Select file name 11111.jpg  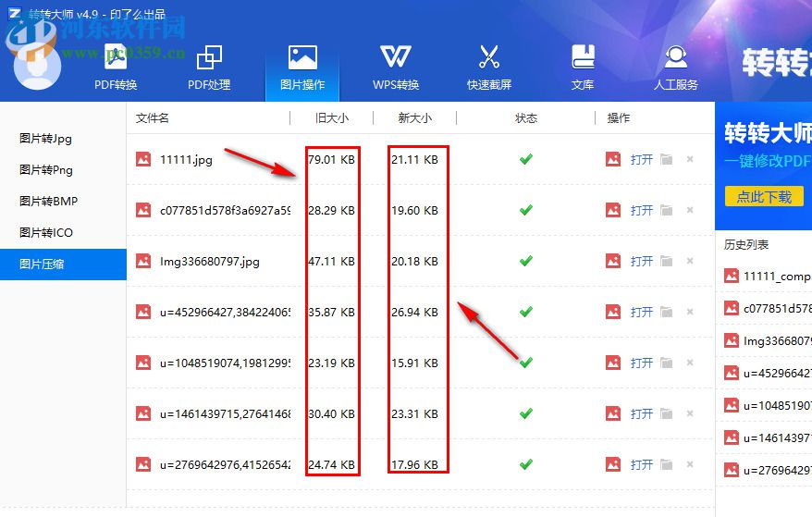(187, 160)
